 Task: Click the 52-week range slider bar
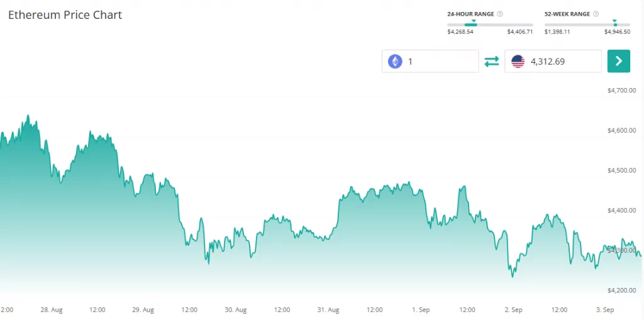[587, 25]
